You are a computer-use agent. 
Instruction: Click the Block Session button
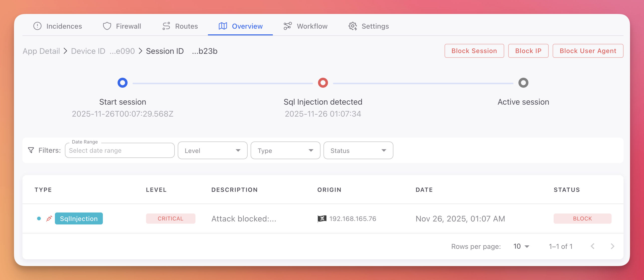coord(474,51)
